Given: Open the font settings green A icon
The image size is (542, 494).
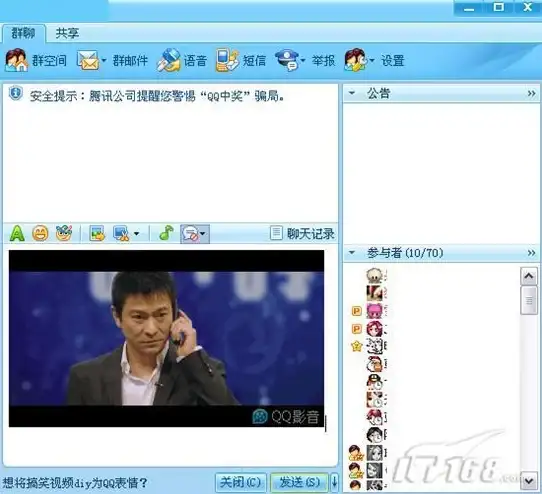Looking at the screenshot, I should [x=17, y=233].
